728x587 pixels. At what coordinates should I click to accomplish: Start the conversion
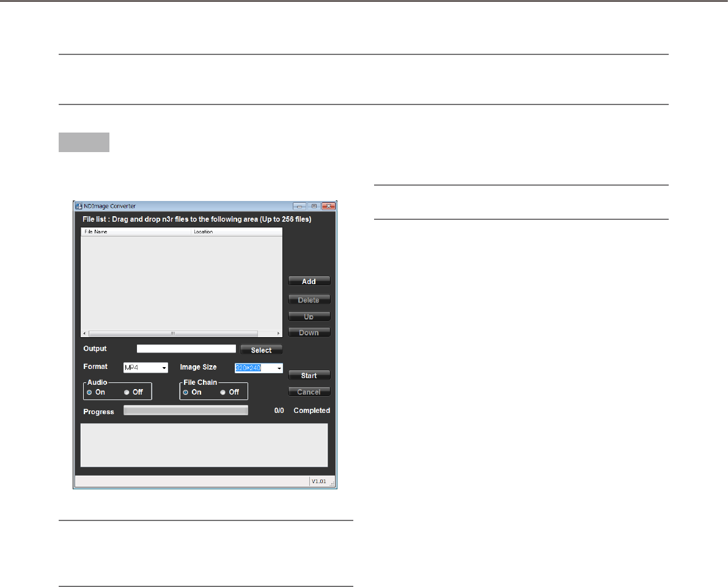[309, 376]
